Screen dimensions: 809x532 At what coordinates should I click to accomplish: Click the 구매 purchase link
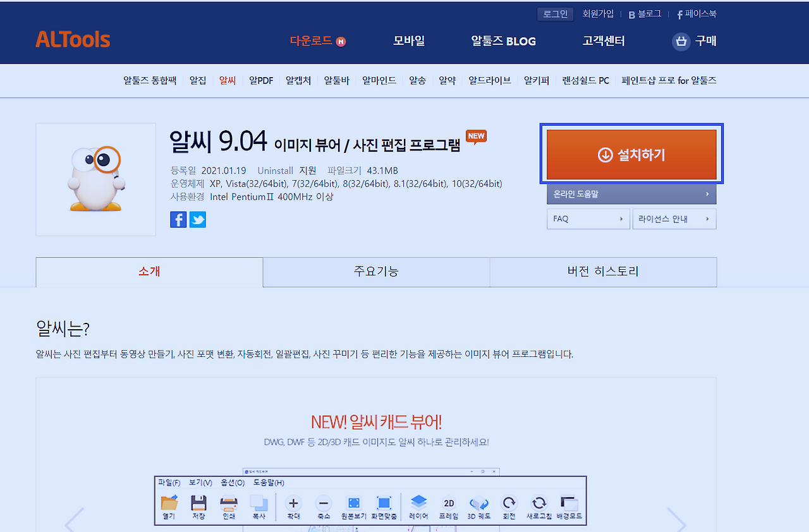(x=706, y=41)
